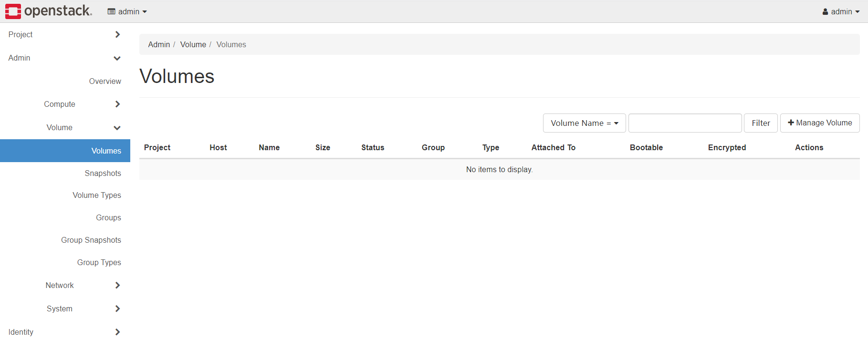The image size is (868, 360).
Task: Expand the System submenu
Action: [x=65, y=309]
